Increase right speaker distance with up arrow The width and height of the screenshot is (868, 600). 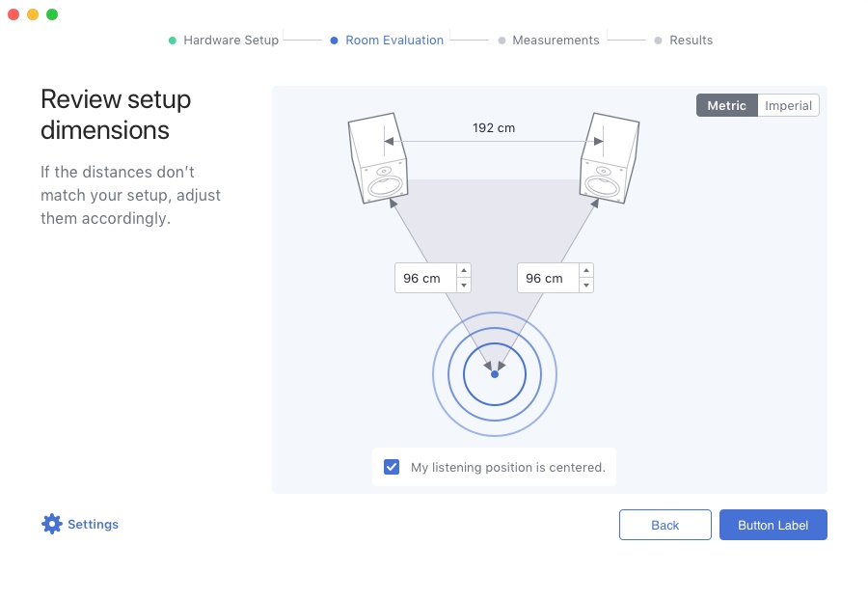[x=585, y=271]
